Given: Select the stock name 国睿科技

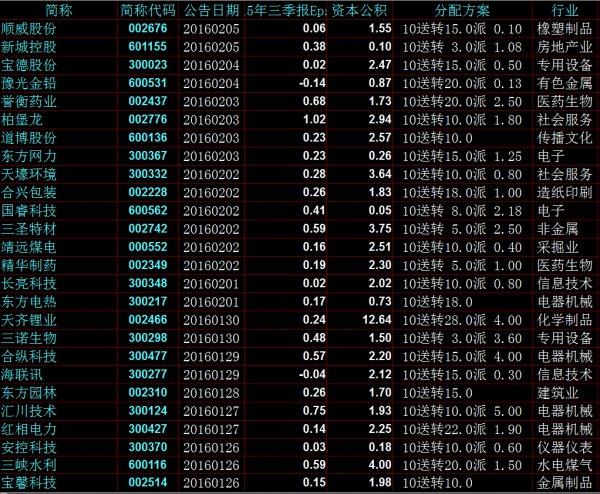Looking at the screenshot, I should coord(29,210).
